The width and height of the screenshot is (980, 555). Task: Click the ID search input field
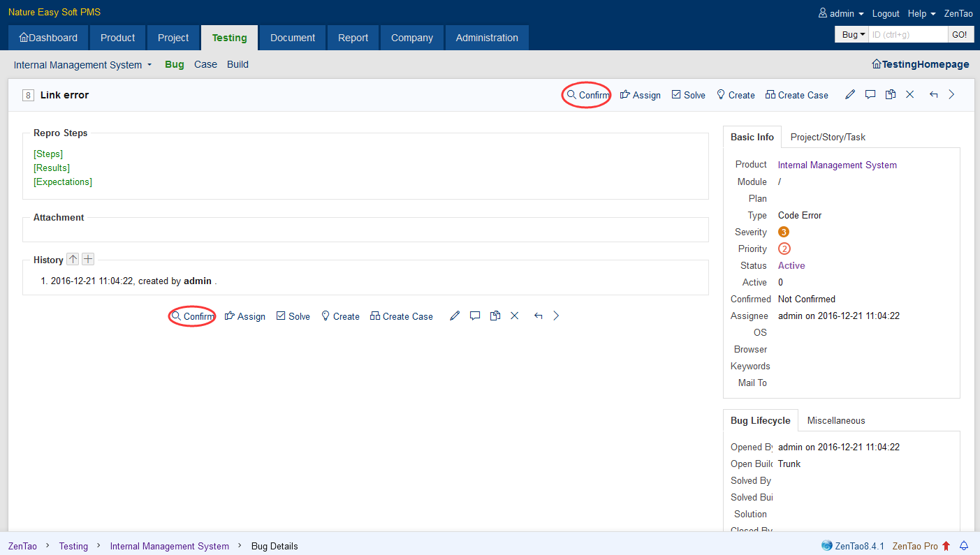pyautogui.click(x=907, y=34)
